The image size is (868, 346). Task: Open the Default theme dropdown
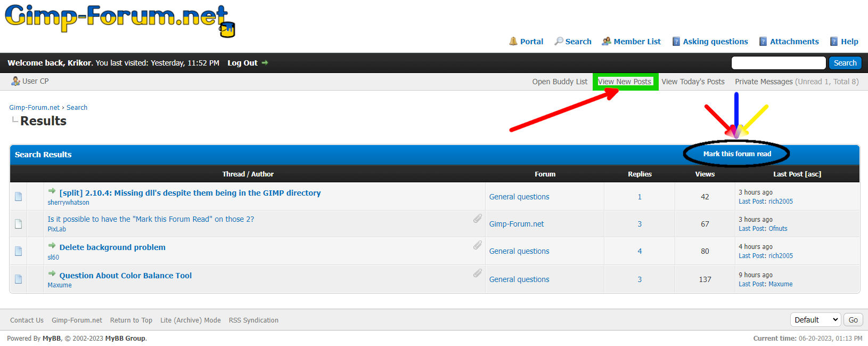[x=815, y=320]
